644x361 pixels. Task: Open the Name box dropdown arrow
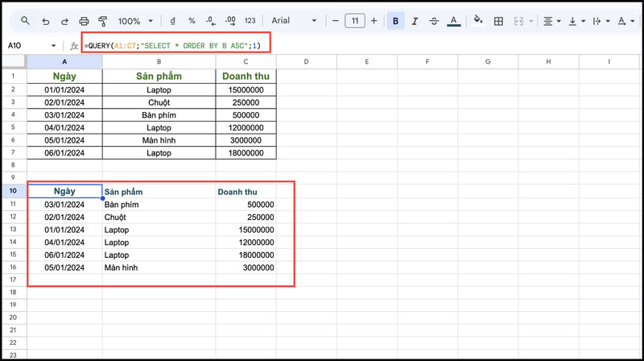54,46
